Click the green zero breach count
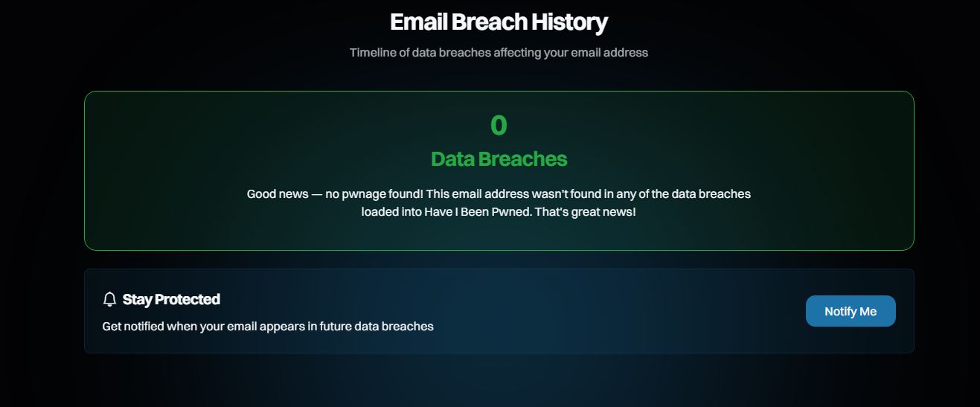 click(x=499, y=125)
